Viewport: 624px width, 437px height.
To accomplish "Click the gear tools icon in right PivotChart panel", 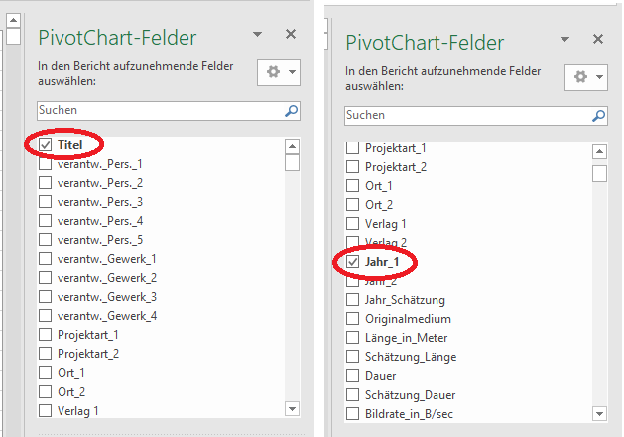I will pos(580,77).
